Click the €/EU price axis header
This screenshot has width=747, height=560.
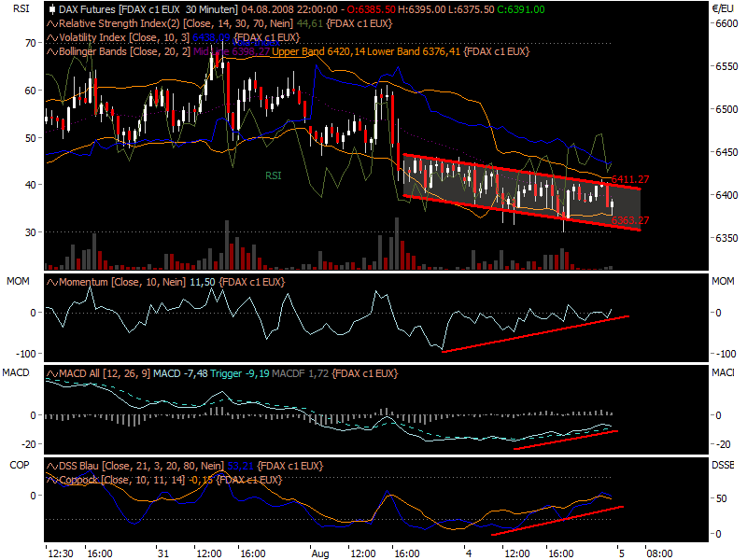coord(723,8)
